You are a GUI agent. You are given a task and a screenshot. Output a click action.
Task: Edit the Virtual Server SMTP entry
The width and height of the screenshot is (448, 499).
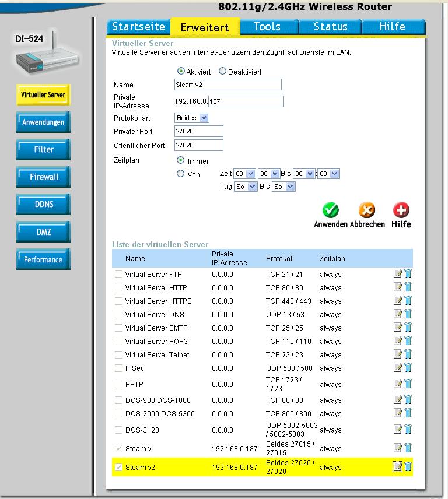click(x=397, y=327)
